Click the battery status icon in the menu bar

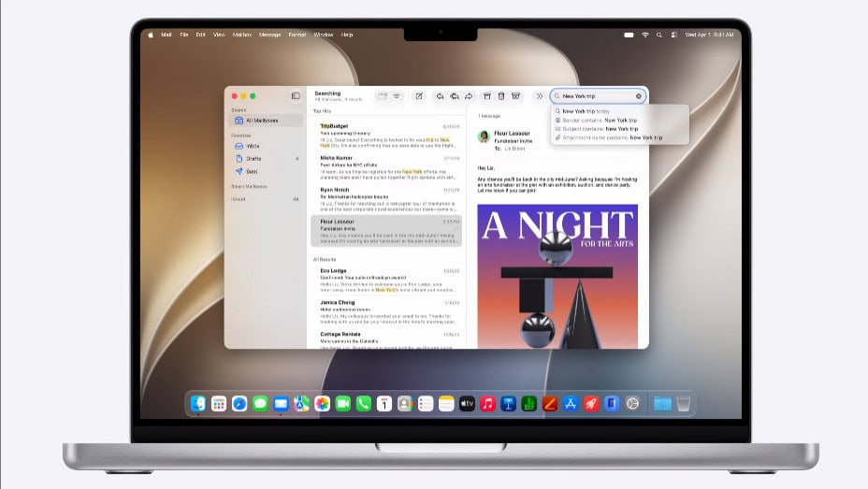coord(629,35)
